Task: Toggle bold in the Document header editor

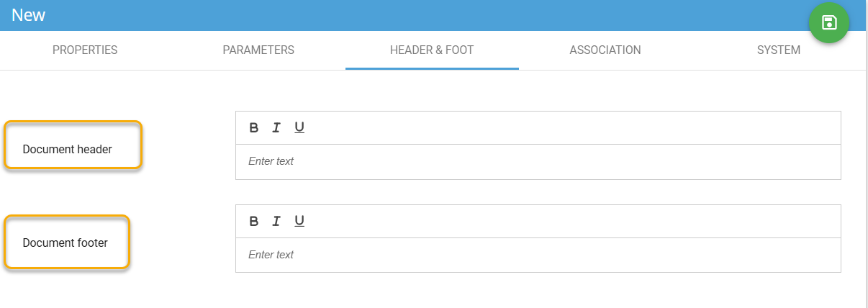Action: tap(253, 128)
